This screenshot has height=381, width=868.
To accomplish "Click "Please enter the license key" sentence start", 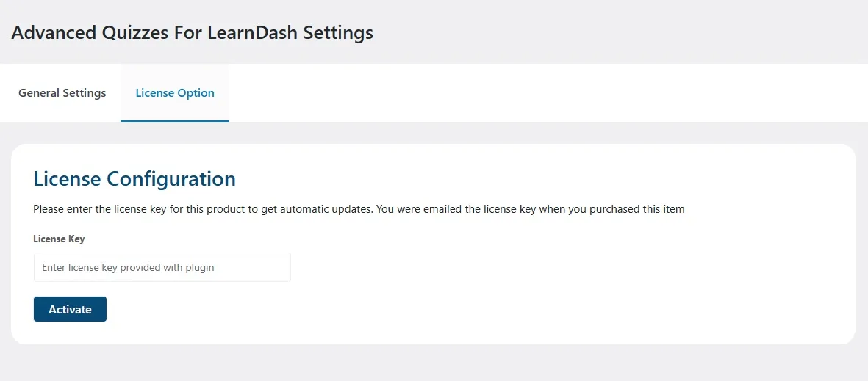I will pyautogui.click(x=96, y=209).
